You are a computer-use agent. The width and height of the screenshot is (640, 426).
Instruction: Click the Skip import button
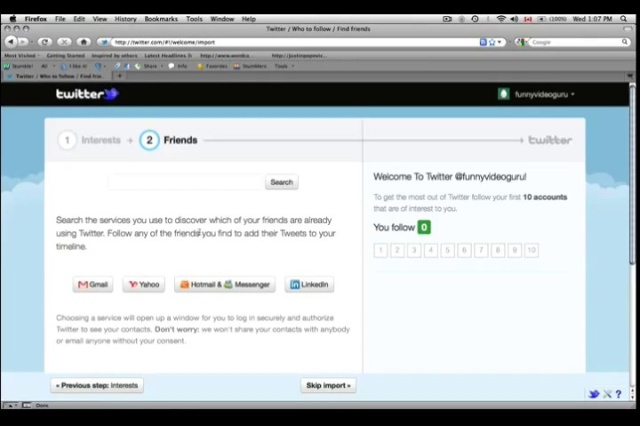(329, 385)
